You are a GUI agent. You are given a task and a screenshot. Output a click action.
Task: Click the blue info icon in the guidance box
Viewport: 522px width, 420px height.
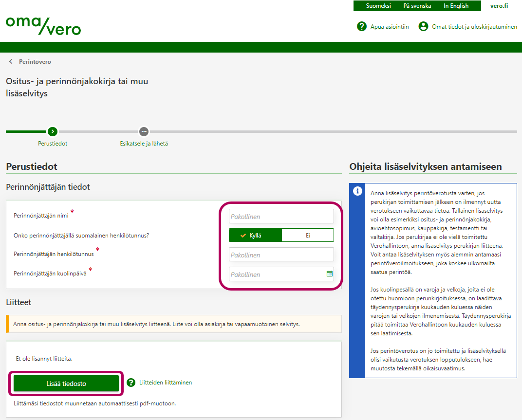(357, 191)
